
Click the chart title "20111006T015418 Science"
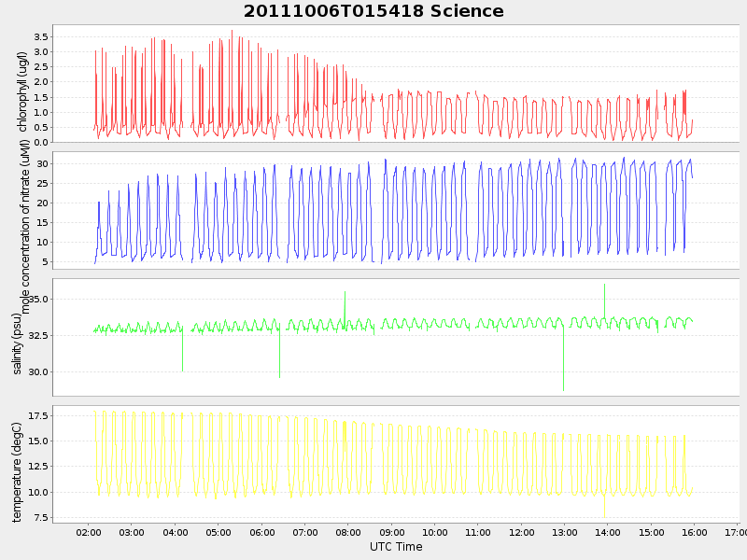pyautogui.click(x=373, y=11)
